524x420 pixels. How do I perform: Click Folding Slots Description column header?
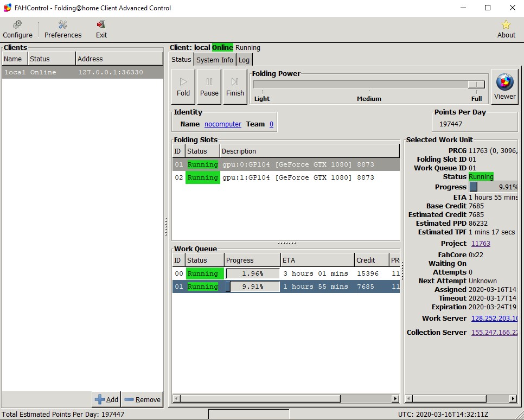[310, 151]
